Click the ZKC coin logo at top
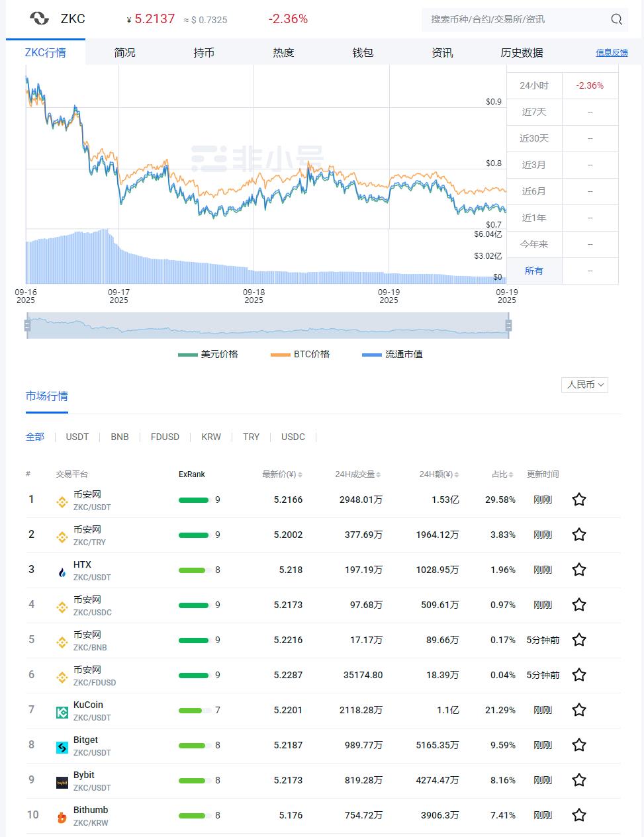 pos(39,19)
